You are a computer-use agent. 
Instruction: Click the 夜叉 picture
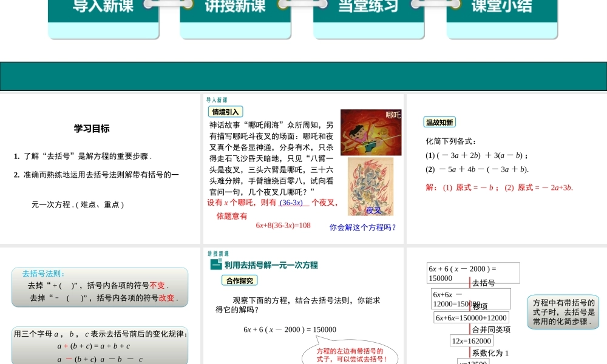(x=370, y=186)
